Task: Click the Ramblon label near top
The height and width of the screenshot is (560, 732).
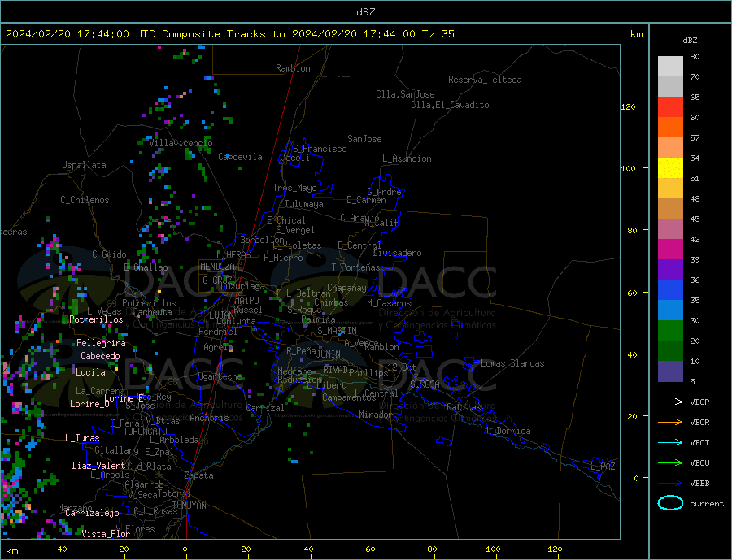Action: click(x=293, y=68)
